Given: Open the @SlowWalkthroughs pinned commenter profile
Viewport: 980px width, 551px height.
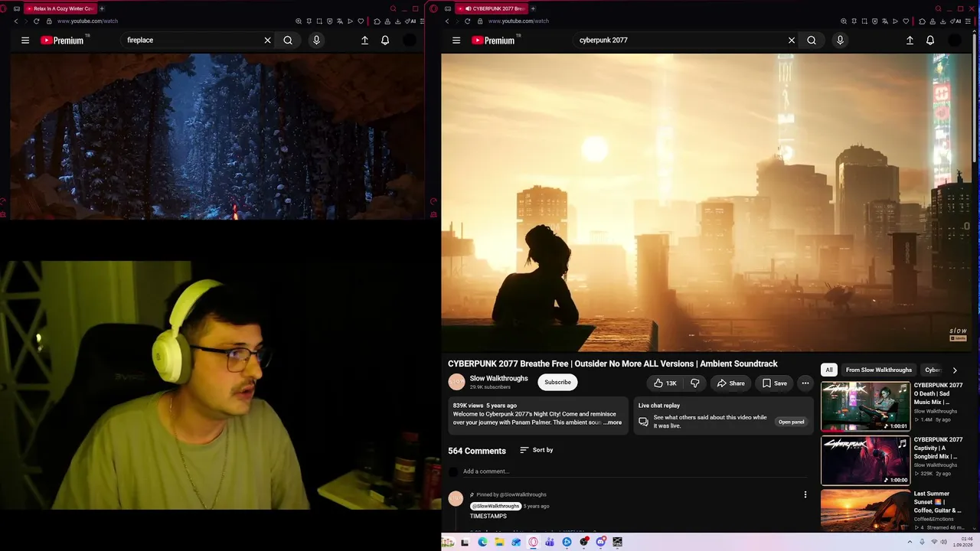Looking at the screenshot, I should tap(496, 506).
